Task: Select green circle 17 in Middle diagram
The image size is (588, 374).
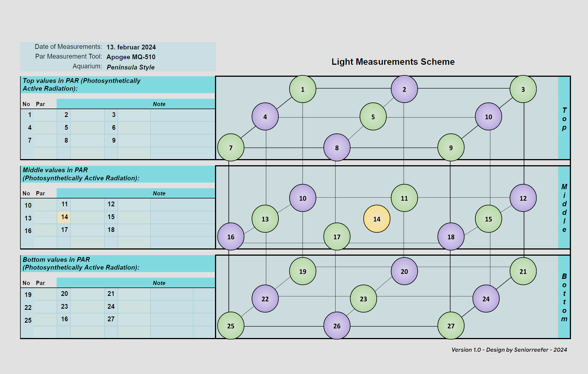Action: pyautogui.click(x=337, y=237)
